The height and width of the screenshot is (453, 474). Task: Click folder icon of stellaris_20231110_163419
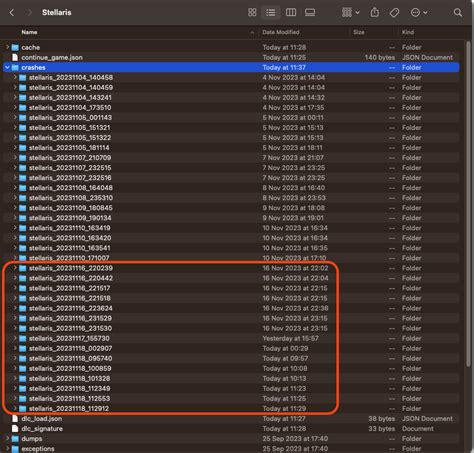pos(23,228)
